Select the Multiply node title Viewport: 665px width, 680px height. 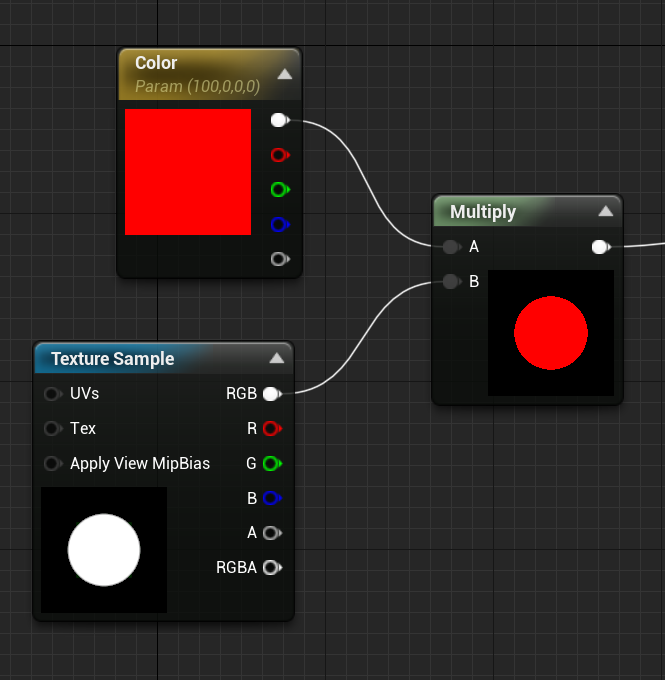click(x=483, y=212)
